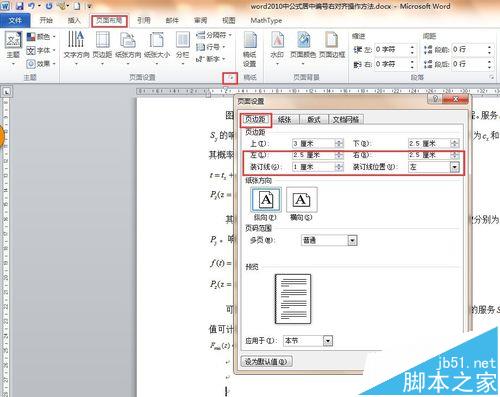This screenshot has width=500, height=397.
Task: Select the 文档网格 (Document Grid) dialog tab
Action: click(x=346, y=120)
